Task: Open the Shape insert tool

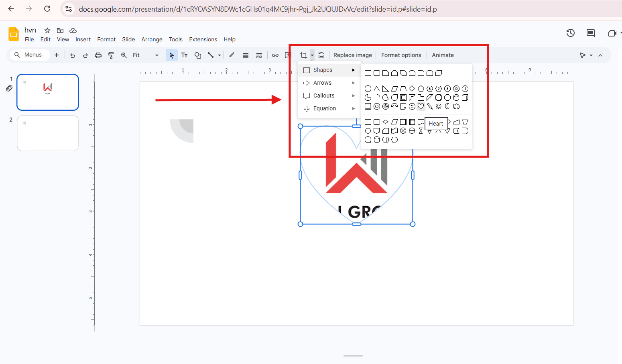Action: 198,55
